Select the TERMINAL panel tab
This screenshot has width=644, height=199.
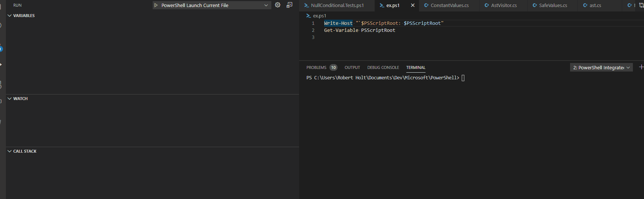416,67
